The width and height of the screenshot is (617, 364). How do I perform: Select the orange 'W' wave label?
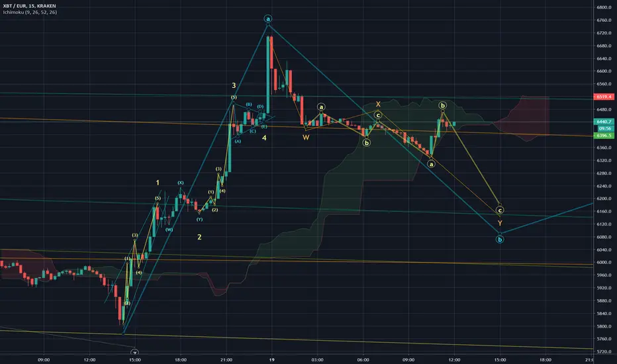click(306, 138)
